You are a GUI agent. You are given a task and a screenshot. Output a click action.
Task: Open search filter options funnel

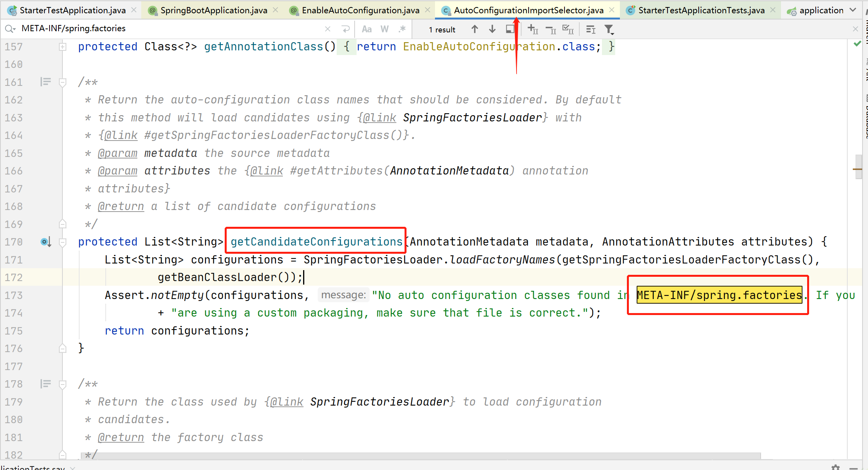tap(609, 29)
